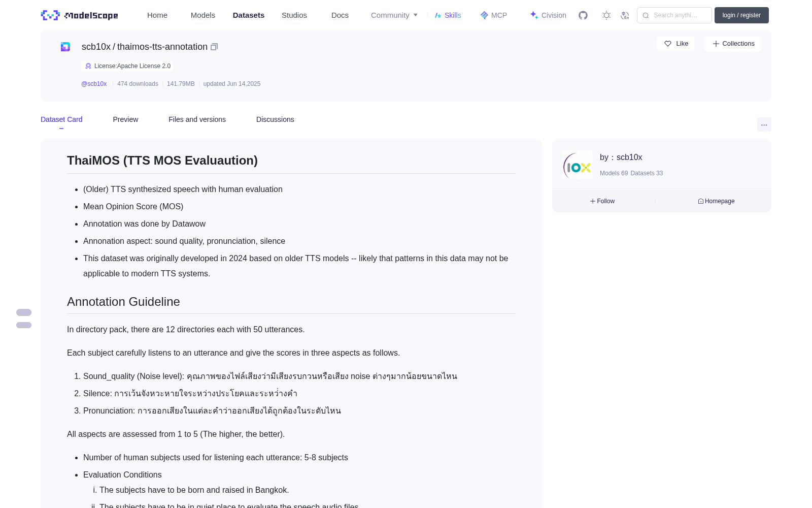
Task: Click the 141.79MB size text
Action: coord(181,84)
